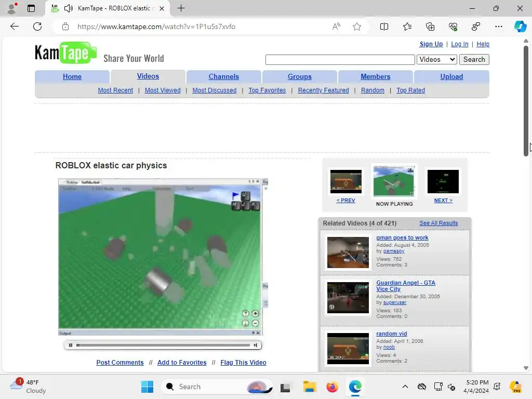Screen dimensions: 532x399
Task: Open Guardian Angel - GTA Vice City link
Action: [406, 286]
